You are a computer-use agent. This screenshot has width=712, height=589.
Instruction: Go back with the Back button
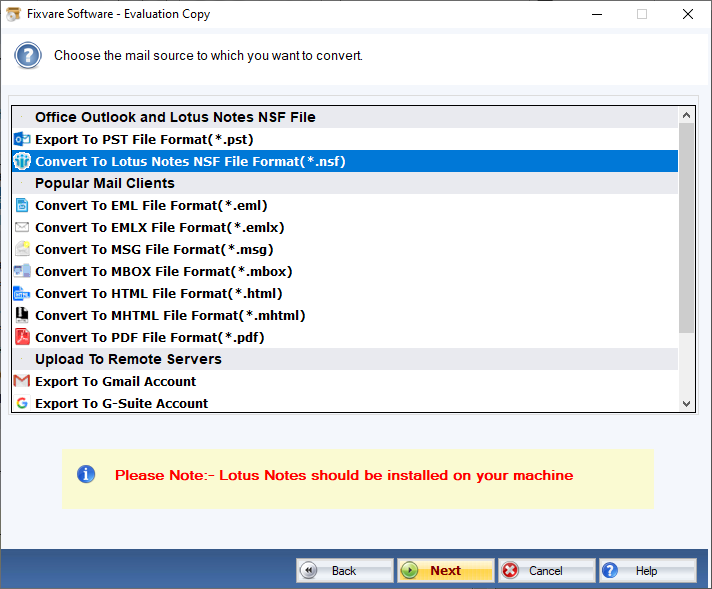point(345,570)
